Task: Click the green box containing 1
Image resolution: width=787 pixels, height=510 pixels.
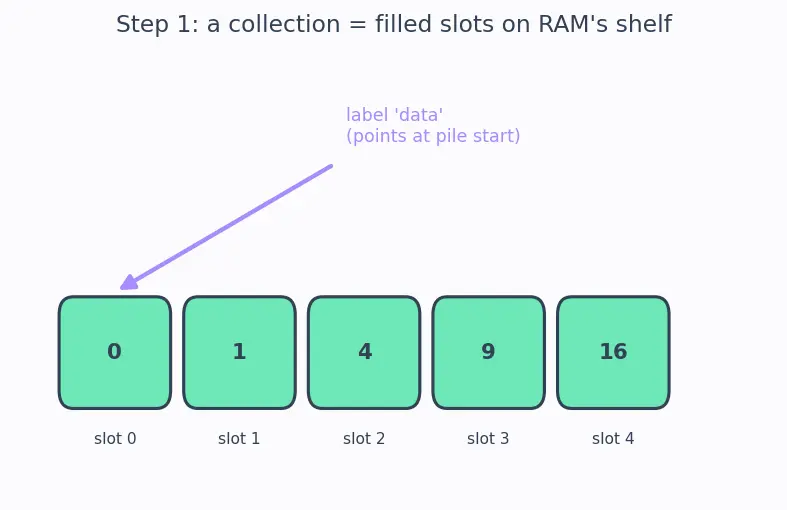Action: 239,352
